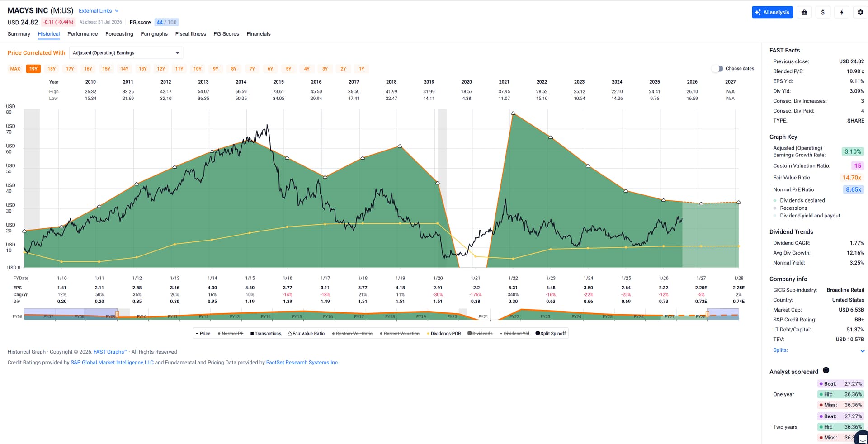Click the One year Hit 36.36% badge
Viewport: 868px width, 444px height.
[x=840, y=394]
